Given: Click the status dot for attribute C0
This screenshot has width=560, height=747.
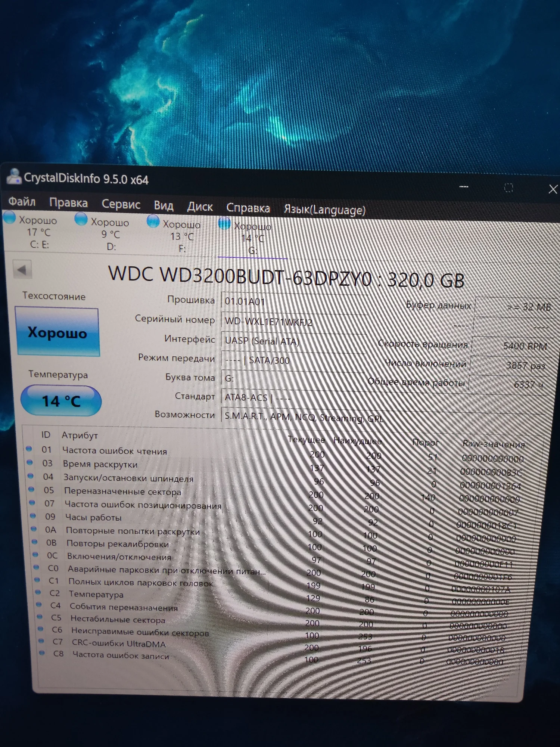Looking at the screenshot, I should (x=36, y=567).
